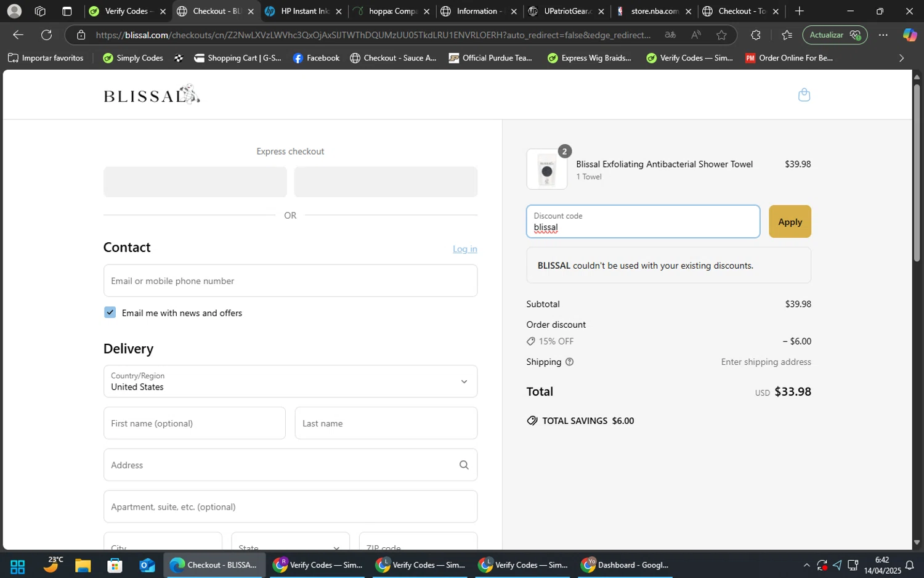Reload the page with refresh icon

(x=46, y=35)
